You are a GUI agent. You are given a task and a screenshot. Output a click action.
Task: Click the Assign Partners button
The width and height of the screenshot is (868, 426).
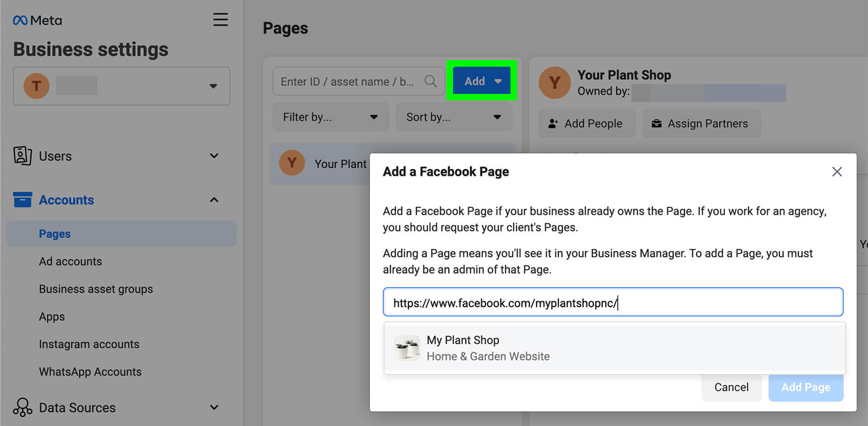701,124
